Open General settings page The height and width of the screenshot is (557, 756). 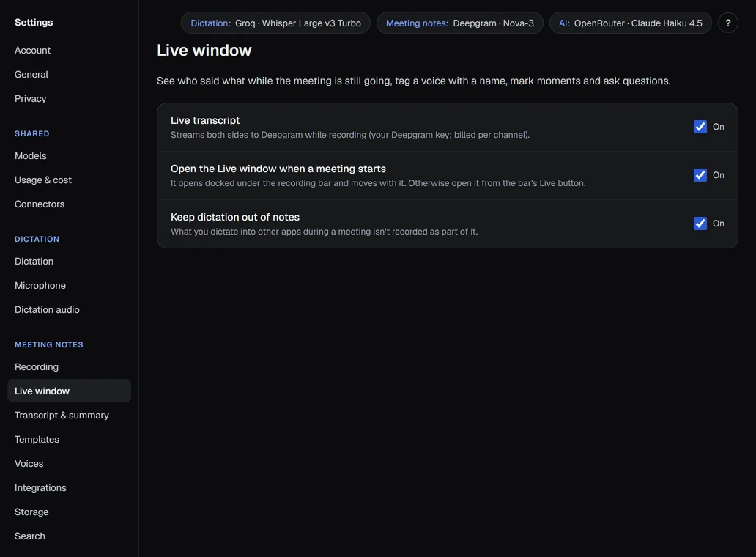pyautogui.click(x=69, y=74)
